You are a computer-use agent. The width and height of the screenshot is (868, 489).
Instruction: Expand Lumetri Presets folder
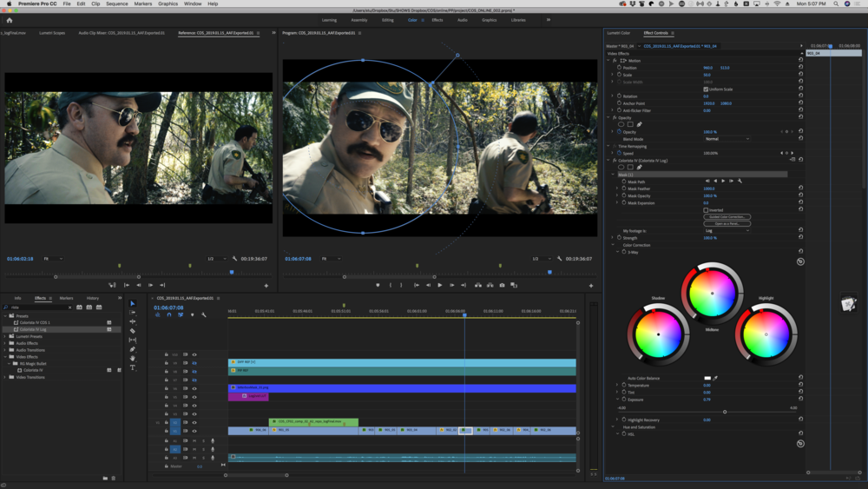[x=5, y=336]
